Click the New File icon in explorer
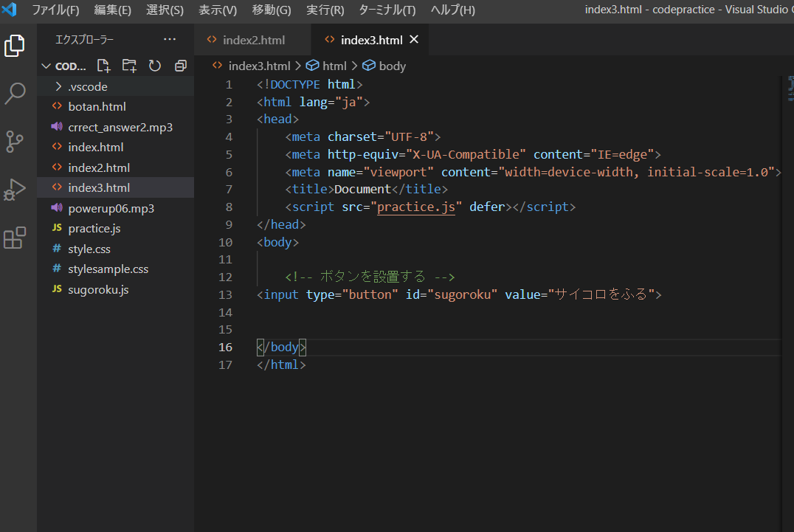 click(104, 66)
